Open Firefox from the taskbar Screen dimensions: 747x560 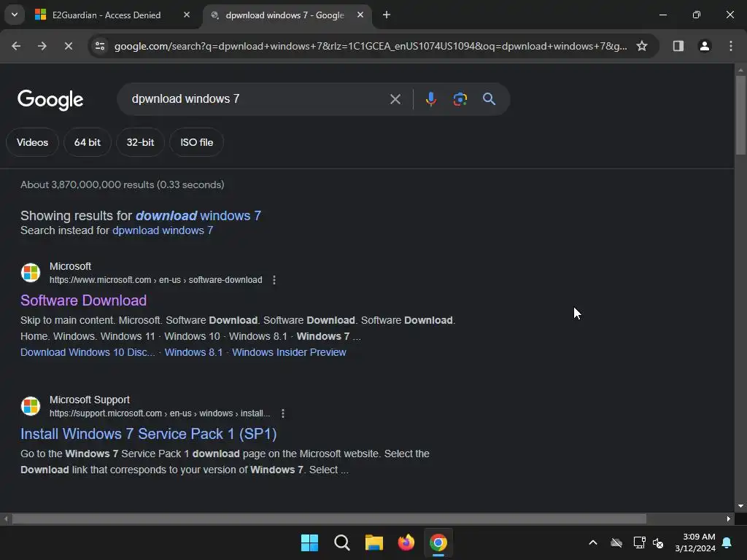coord(406,542)
